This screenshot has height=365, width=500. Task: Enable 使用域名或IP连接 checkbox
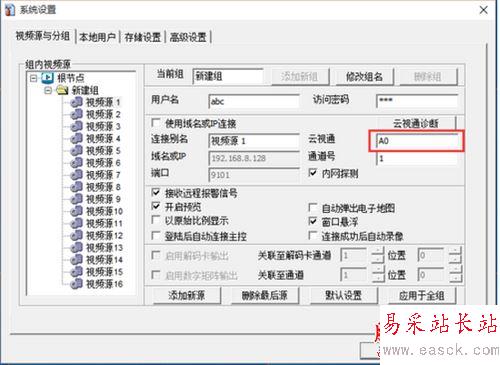click(156, 123)
